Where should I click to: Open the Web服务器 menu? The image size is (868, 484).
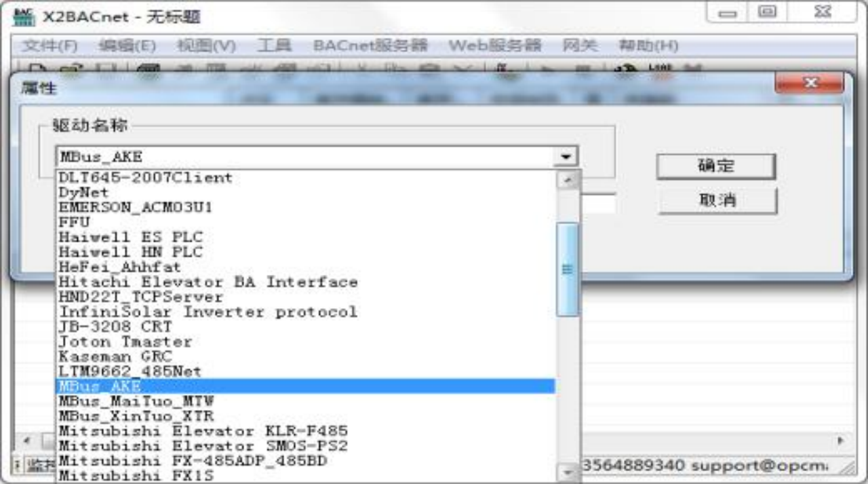pyautogui.click(x=495, y=45)
